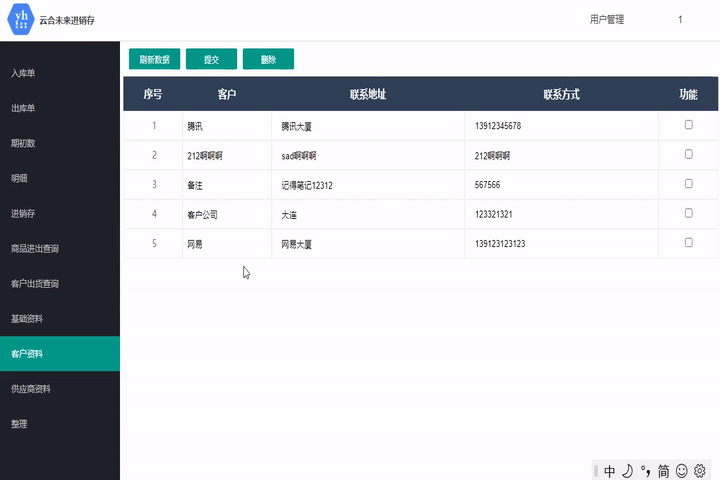Click the 联系地址 column header
The height and width of the screenshot is (480, 720).
(x=368, y=94)
